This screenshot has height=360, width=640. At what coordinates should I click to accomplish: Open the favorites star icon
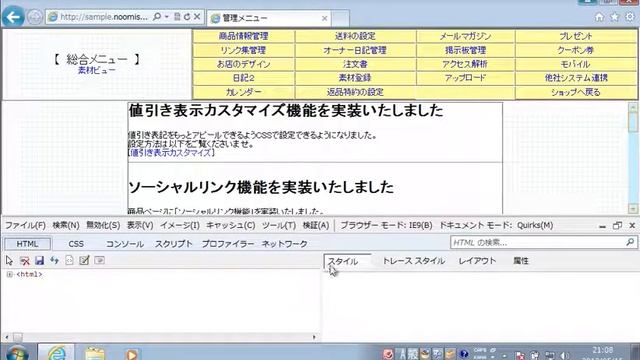tap(614, 17)
